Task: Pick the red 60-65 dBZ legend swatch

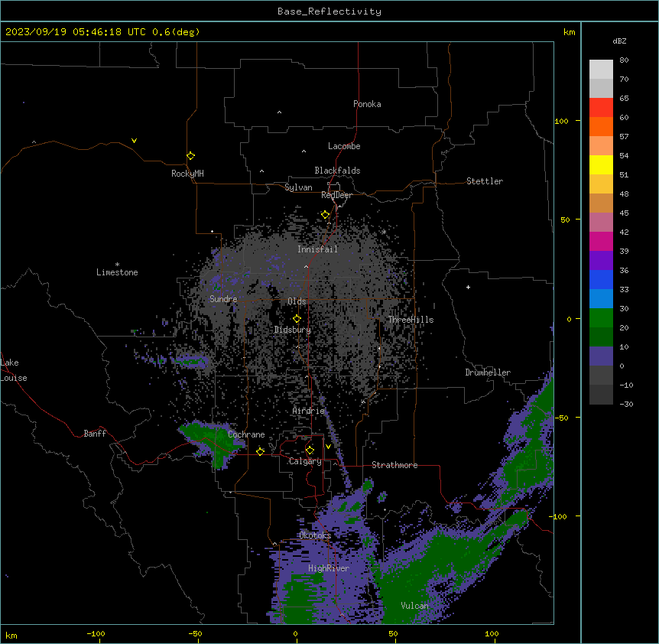Action: point(601,108)
